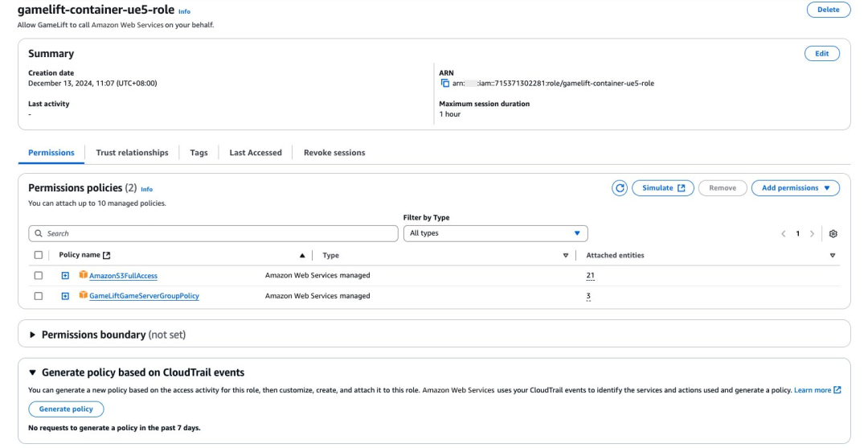Click the Generate policy button
Viewport: 868px width, 448px height.
[x=66, y=409]
